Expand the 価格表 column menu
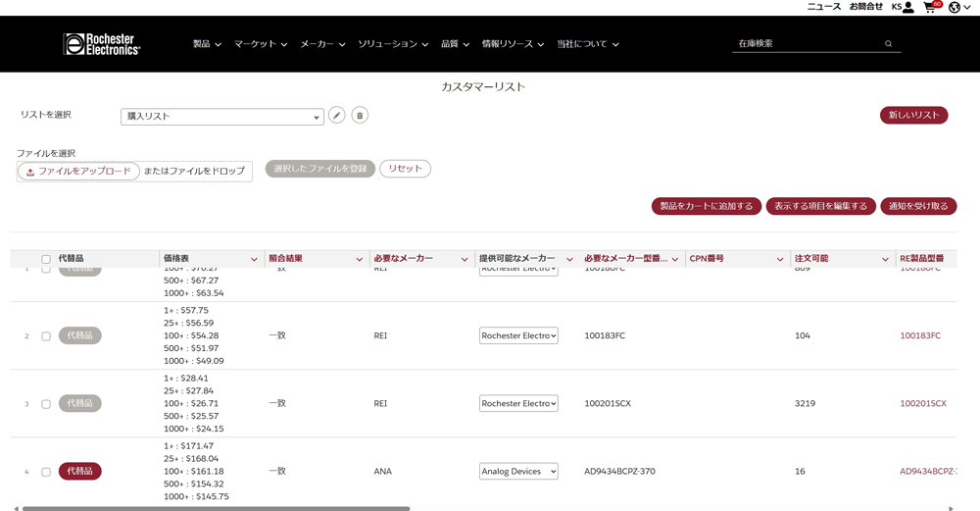The image size is (980, 511). point(254,259)
